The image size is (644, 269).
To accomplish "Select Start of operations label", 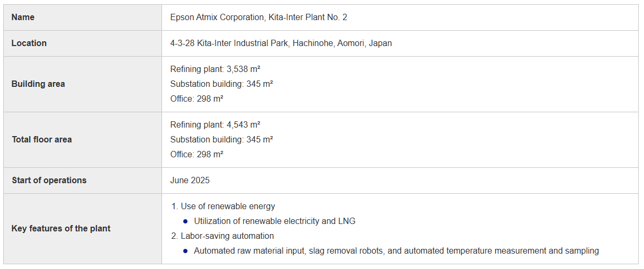I will 49,181.
